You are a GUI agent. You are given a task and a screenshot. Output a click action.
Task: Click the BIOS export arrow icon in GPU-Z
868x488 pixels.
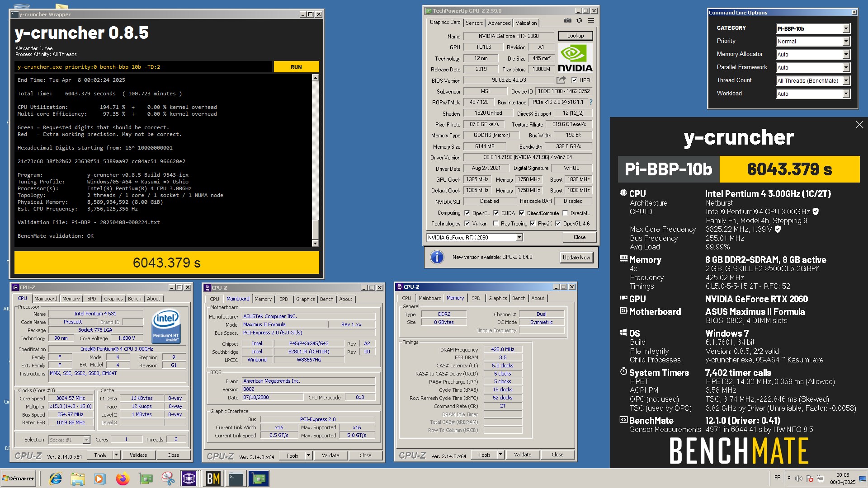[x=561, y=80]
